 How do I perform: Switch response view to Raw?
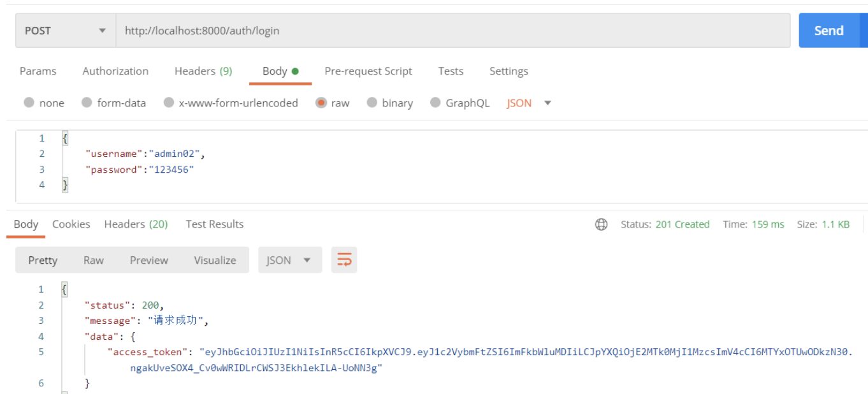(x=94, y=260)
